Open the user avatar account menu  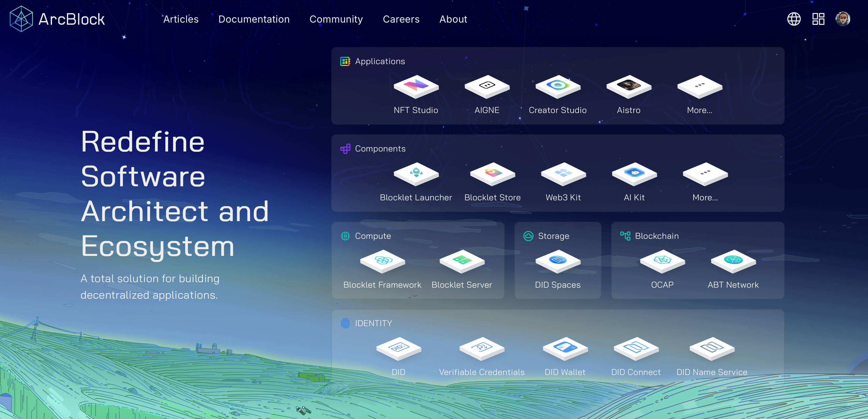pos(842,19)
